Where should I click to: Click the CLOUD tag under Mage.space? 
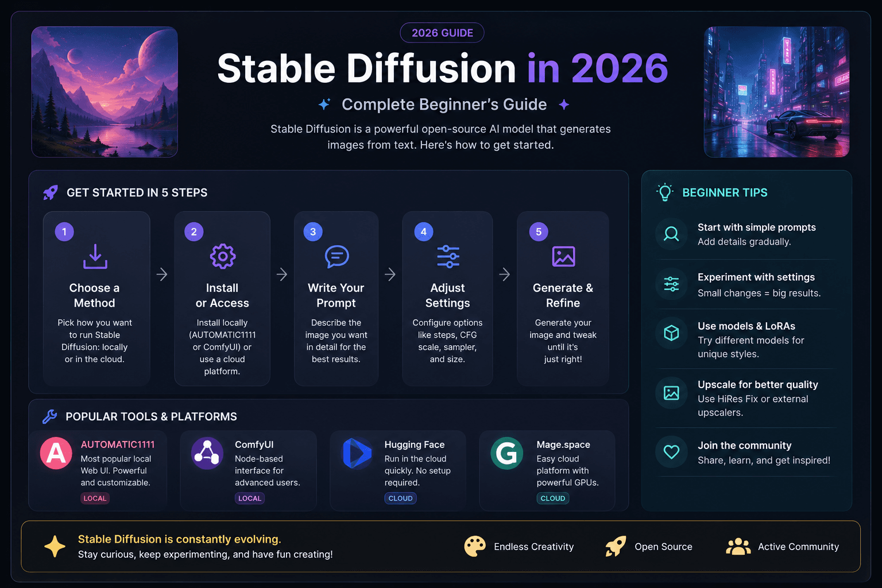(552, 498)
